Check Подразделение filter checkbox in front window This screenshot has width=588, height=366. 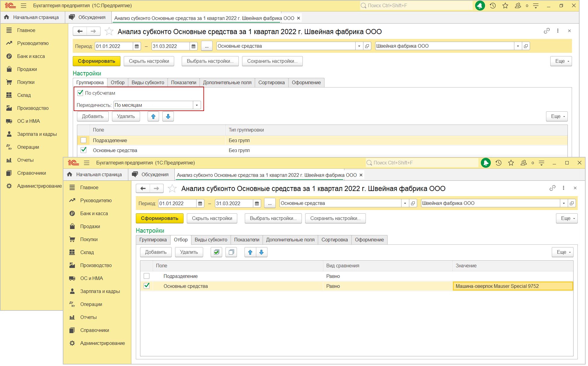pyautogui.click(x=147, y=276)
